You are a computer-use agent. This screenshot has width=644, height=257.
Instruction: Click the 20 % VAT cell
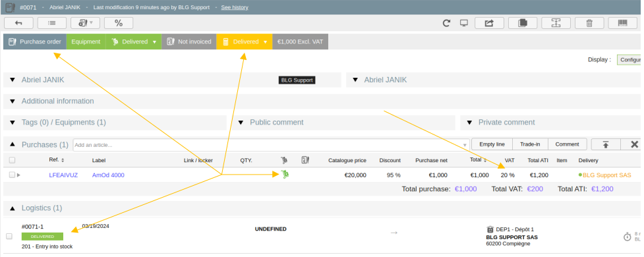508,175
